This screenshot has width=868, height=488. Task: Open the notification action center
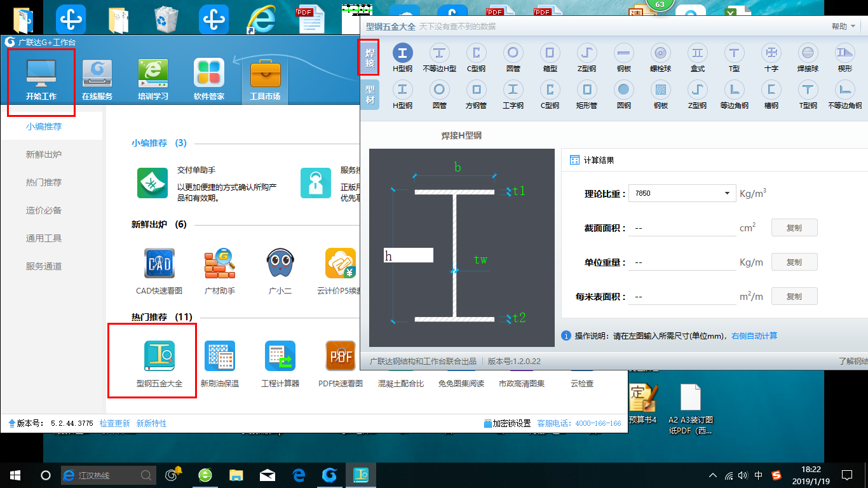pos(846,475)
